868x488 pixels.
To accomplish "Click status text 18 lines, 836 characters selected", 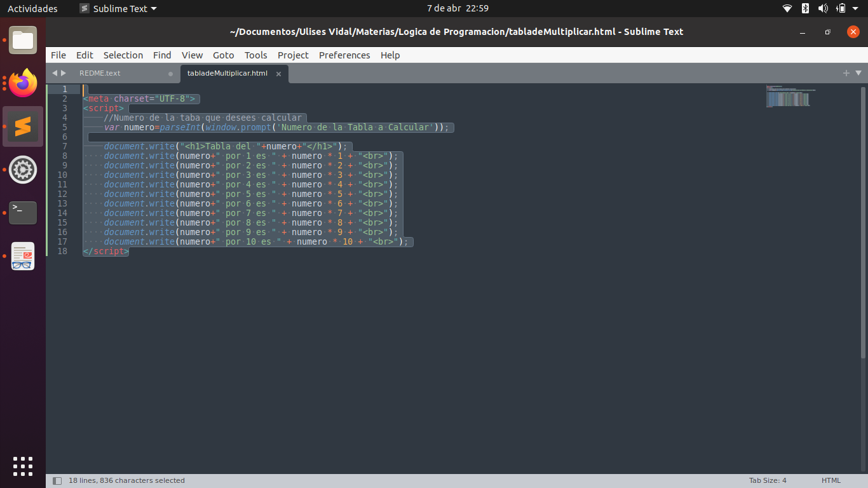I will click(x=126, y=480).
